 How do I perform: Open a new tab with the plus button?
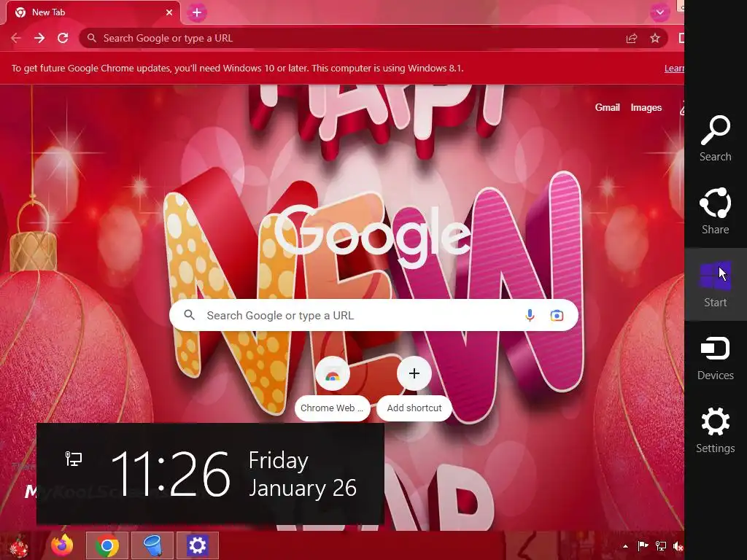click(x=197, y=12)
